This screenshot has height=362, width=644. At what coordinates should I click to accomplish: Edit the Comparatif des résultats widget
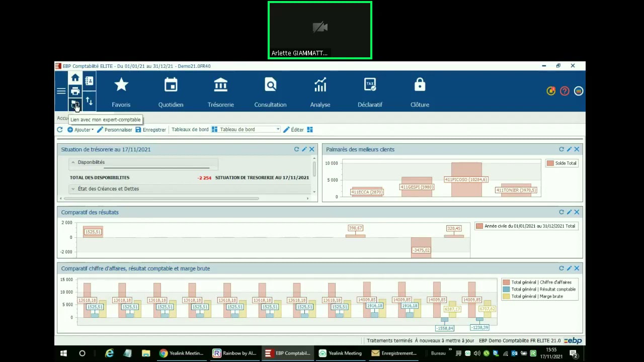coord(569,212)
